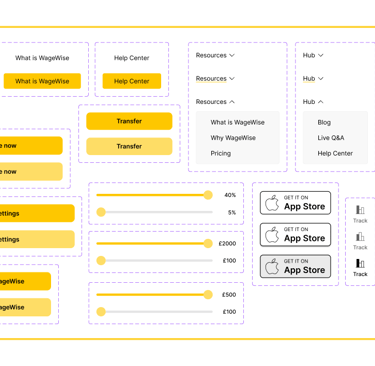The height and width of the screenshot is (366, 375).
Task: Click the grey-filled App Store button
Action: (x=295, y=266)
